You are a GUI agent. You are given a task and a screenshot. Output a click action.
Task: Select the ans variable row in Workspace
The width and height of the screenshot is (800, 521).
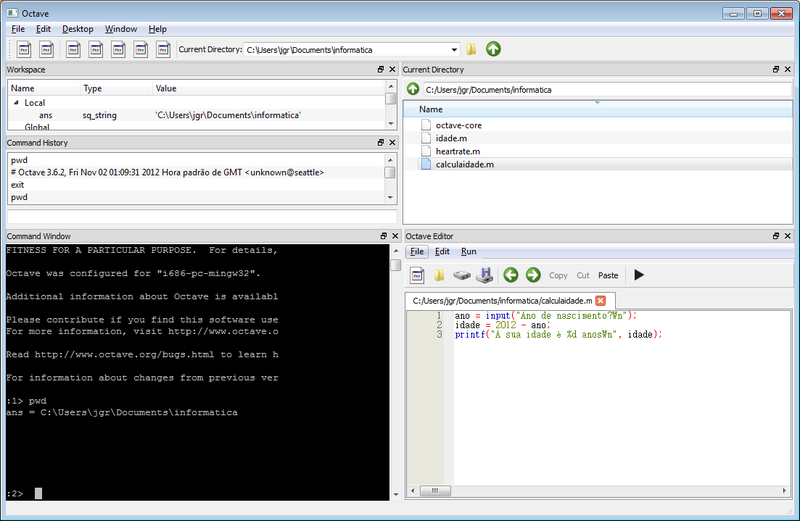[197, 115]
